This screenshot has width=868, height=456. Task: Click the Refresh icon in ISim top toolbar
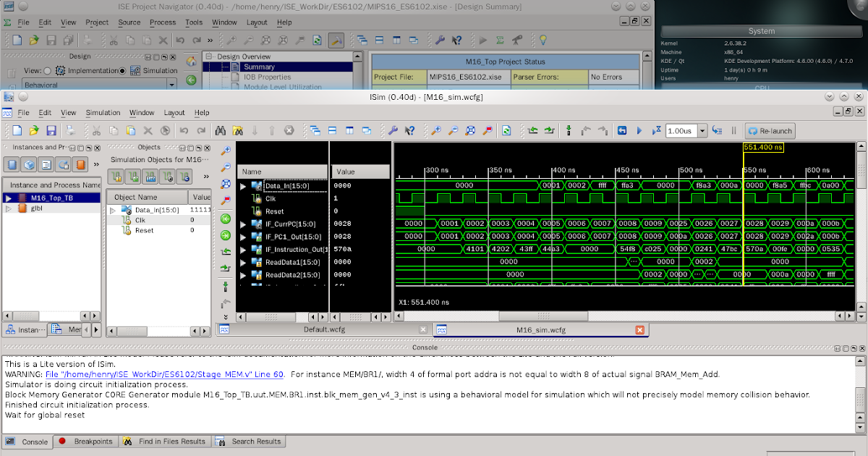[x=506, y=131]
